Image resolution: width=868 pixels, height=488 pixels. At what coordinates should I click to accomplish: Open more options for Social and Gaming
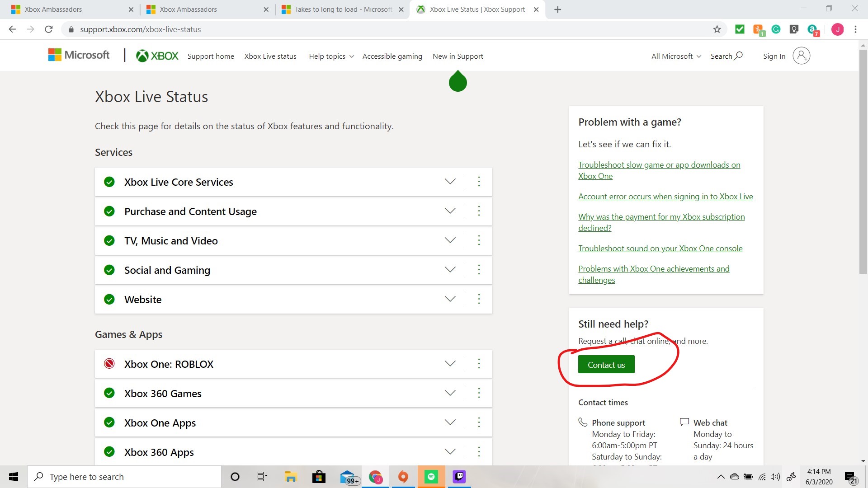tap(479, 270)
